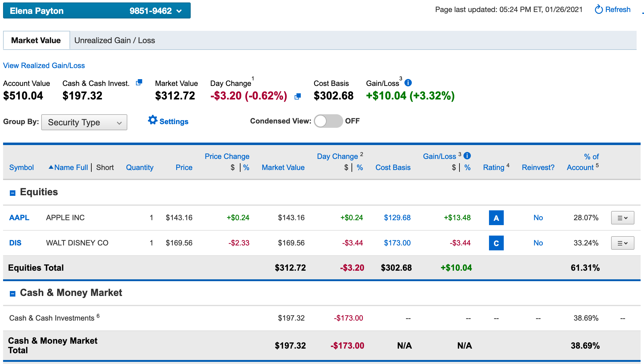Sort by Price column header
The width and height of the screenshot is (644, 364).
coord(184,168)
